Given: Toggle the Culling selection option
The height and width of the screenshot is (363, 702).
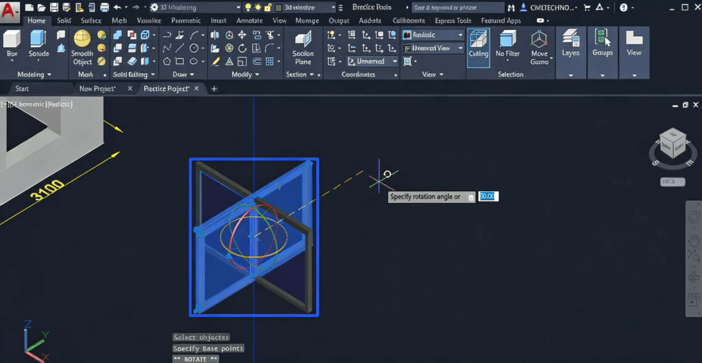Looking at the screenshot, I should [478, 47].
